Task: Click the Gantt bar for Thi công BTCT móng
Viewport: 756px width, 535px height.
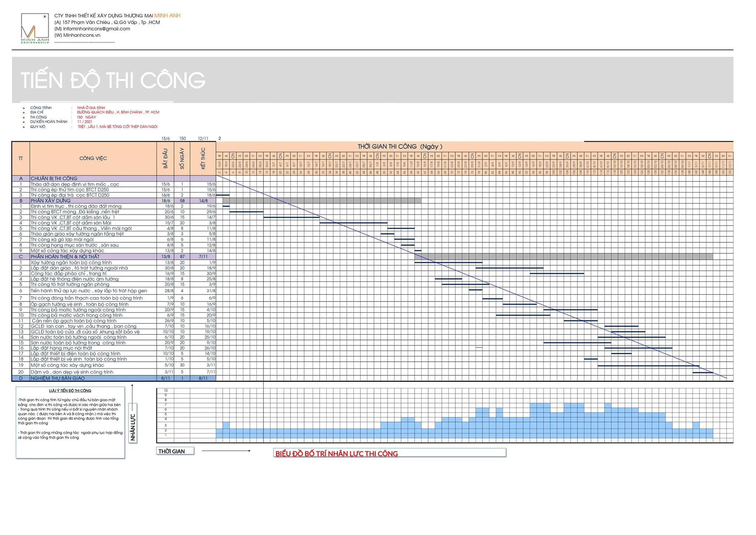Action: tap(246, 212)
